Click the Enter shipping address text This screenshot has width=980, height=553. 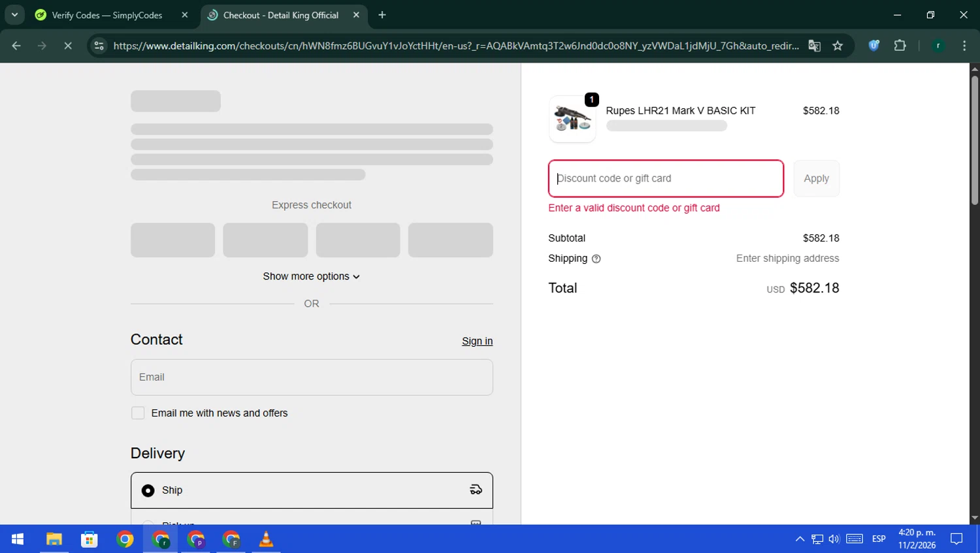tap(787, 259)
